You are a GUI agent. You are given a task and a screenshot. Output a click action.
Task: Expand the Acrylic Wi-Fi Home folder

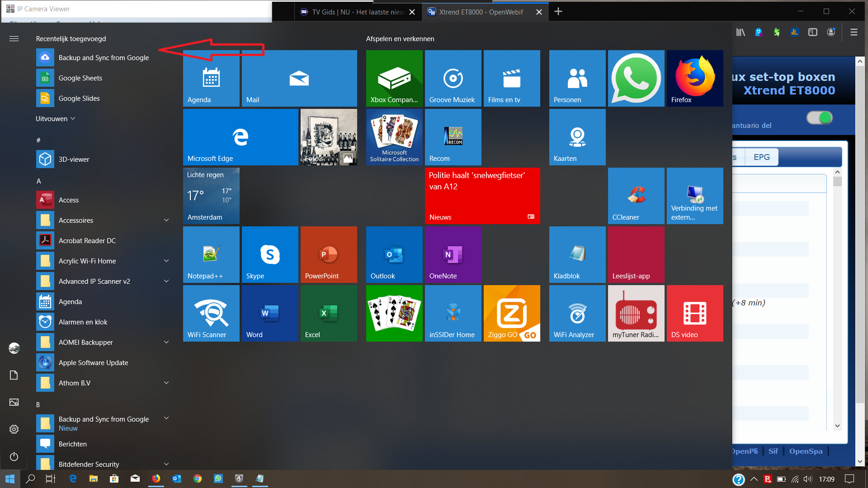[166, 261]
